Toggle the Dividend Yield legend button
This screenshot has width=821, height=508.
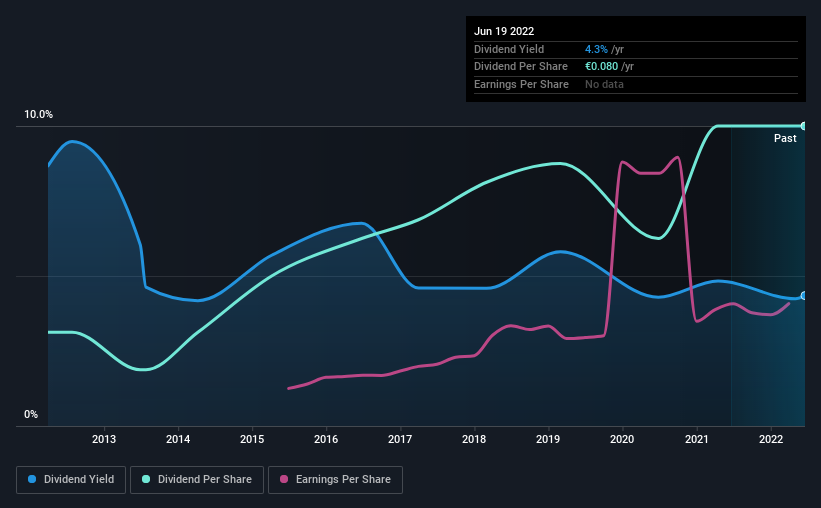pos(71,480)
